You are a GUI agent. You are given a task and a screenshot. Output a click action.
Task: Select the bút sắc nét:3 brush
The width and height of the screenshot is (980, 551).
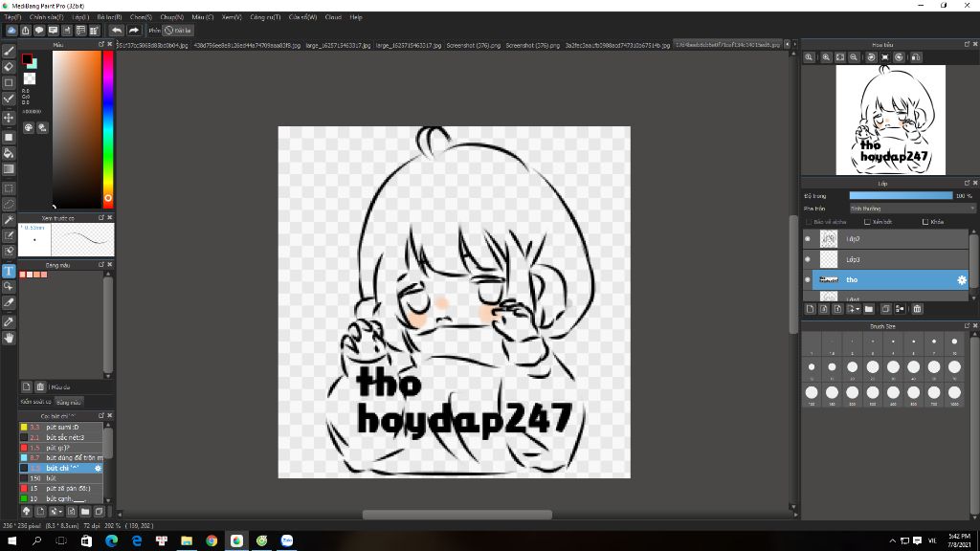coord(61,437)
